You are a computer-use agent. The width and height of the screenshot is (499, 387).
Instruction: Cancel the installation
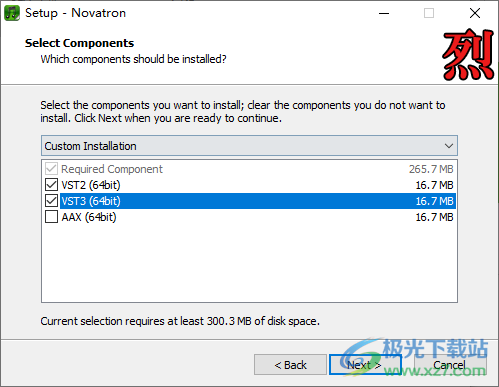click(450, 365)
